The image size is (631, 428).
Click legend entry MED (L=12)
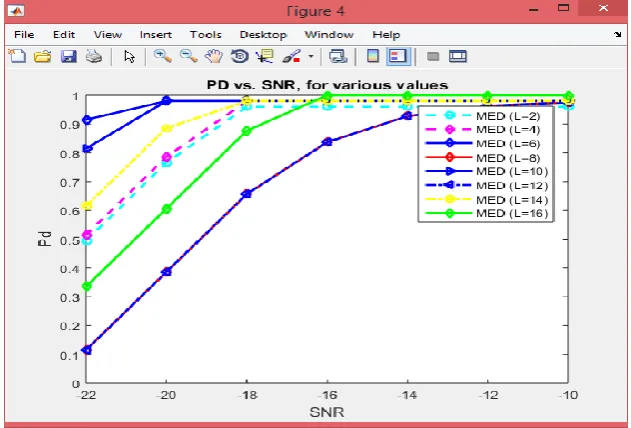coord(486,185)
